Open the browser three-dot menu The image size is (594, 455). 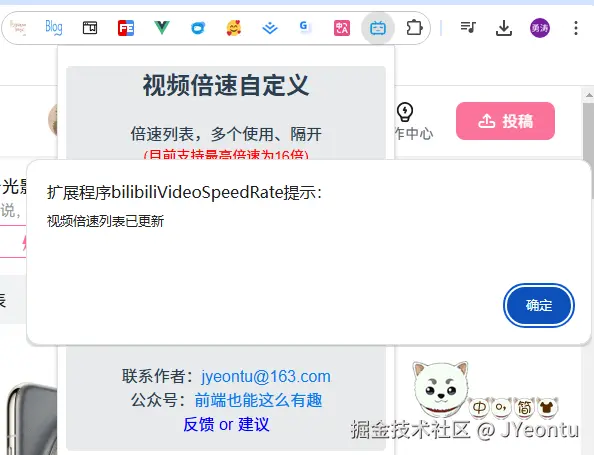[x=576, y=28]
